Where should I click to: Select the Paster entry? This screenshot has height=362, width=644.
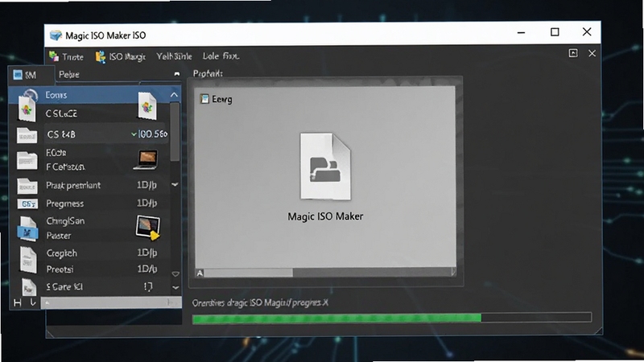[59, 236]
